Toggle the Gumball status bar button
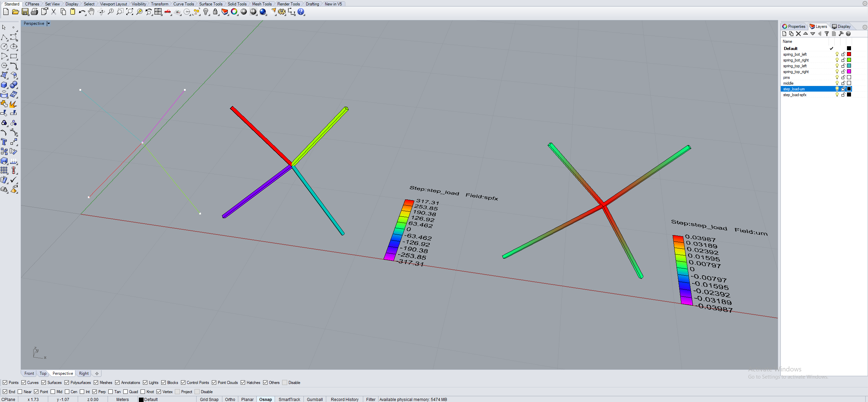This screenshot has width=868, height=402. pyautogui.click(x=314, y=400)
